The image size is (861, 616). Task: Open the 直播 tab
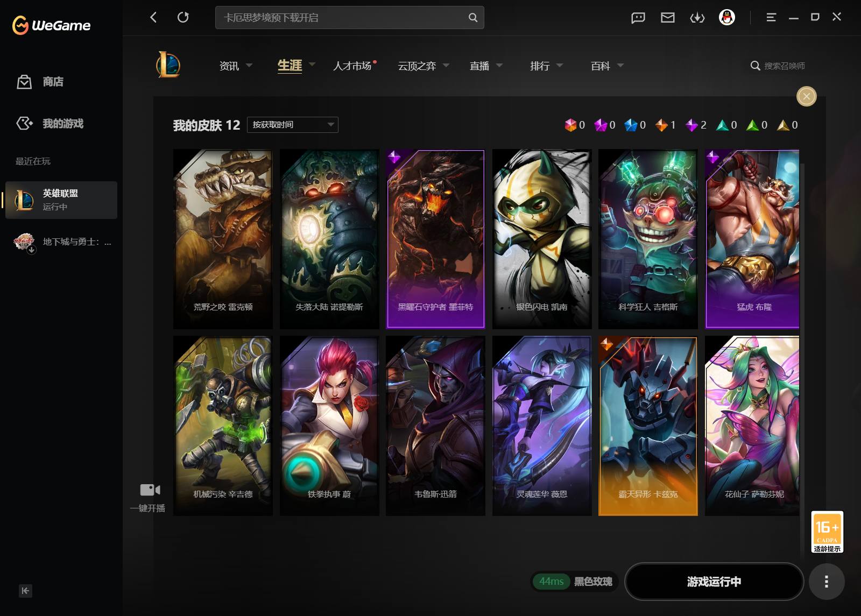click(x=479, y=66)
